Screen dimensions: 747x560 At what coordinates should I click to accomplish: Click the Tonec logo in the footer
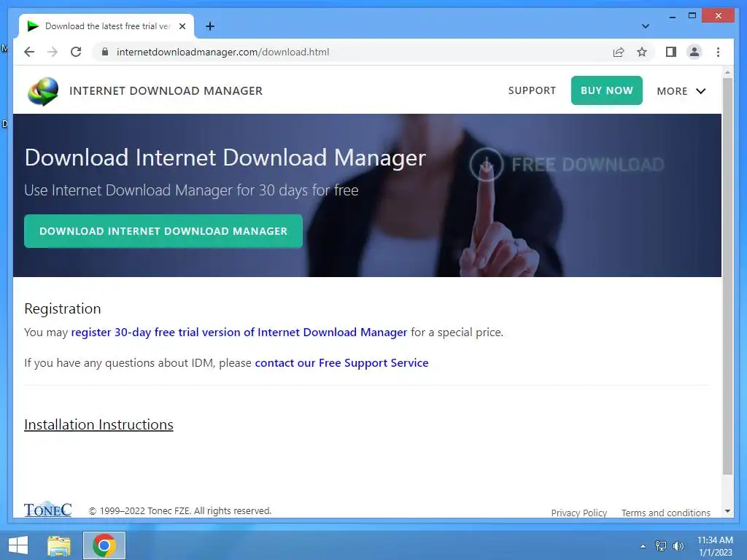coord(47,510)
